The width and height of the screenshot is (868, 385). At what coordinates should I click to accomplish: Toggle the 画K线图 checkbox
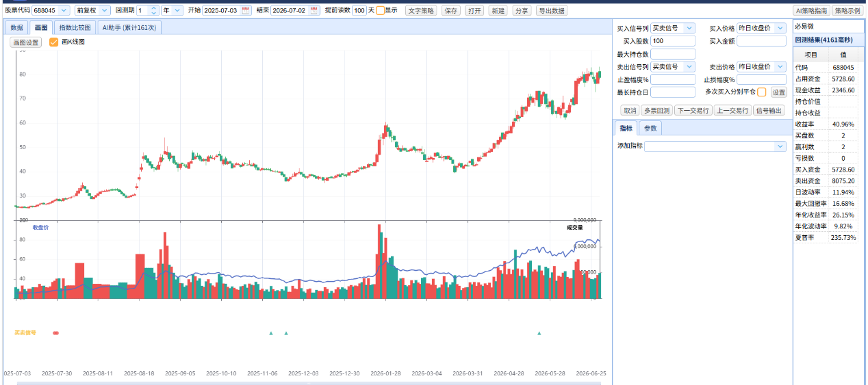54,42
